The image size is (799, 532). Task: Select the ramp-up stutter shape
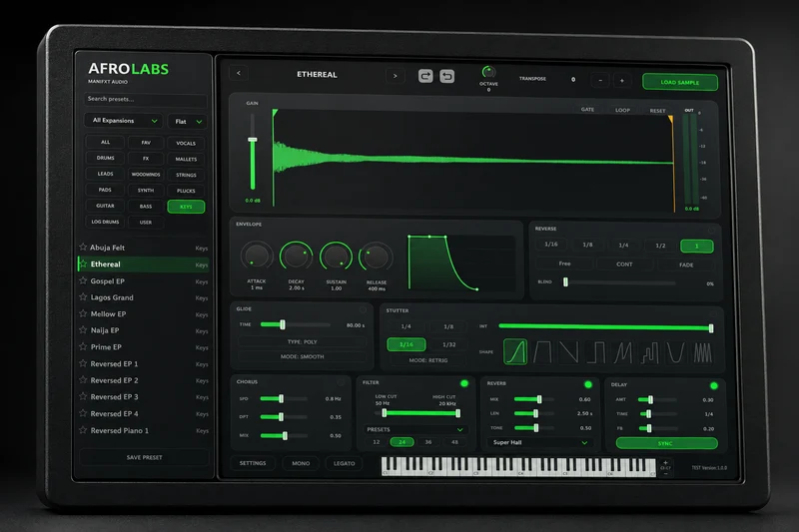tap(515, 351)
